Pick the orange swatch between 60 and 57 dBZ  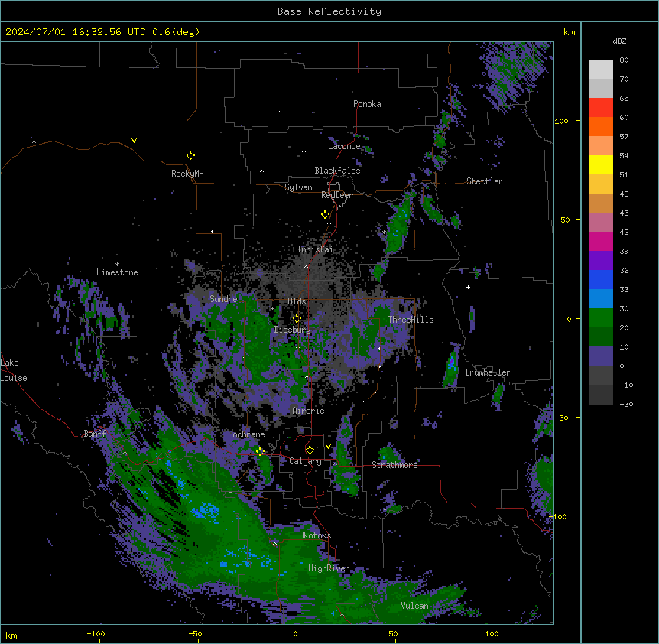click(601, 127)
